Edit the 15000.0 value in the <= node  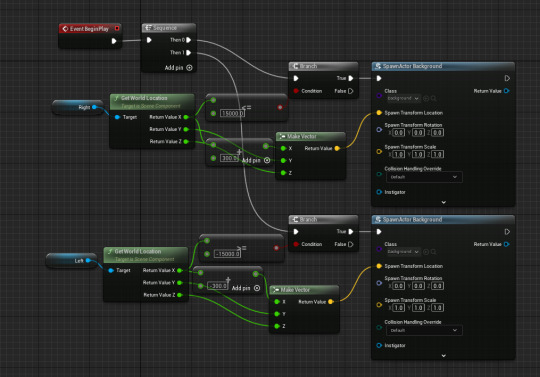point(232,113)
